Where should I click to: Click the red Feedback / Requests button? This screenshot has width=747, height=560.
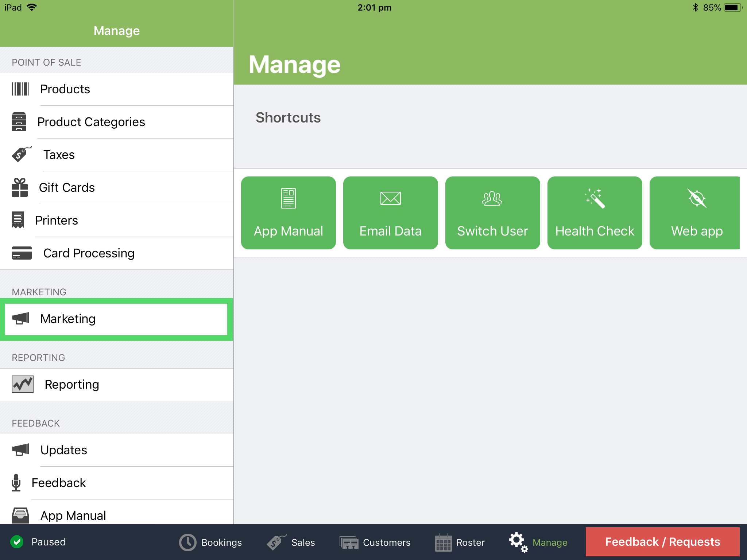tap(663, 542)
